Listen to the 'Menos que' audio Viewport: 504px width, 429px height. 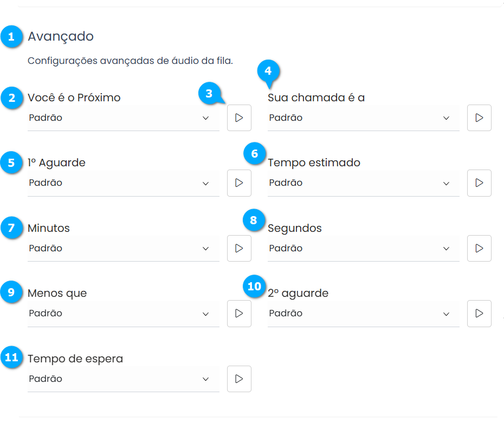coord(239,314)
